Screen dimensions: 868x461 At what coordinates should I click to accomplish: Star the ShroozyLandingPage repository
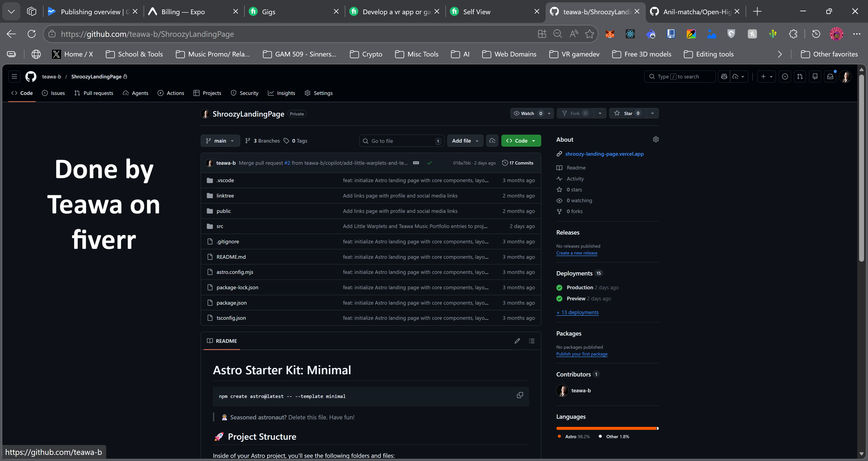(628, 113)
